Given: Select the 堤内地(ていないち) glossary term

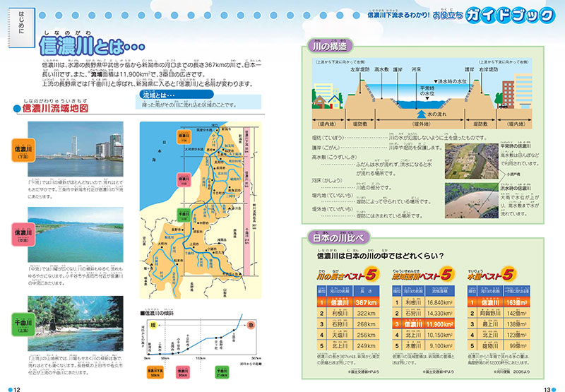Looking at the screenshot, I should coord(333,195).
